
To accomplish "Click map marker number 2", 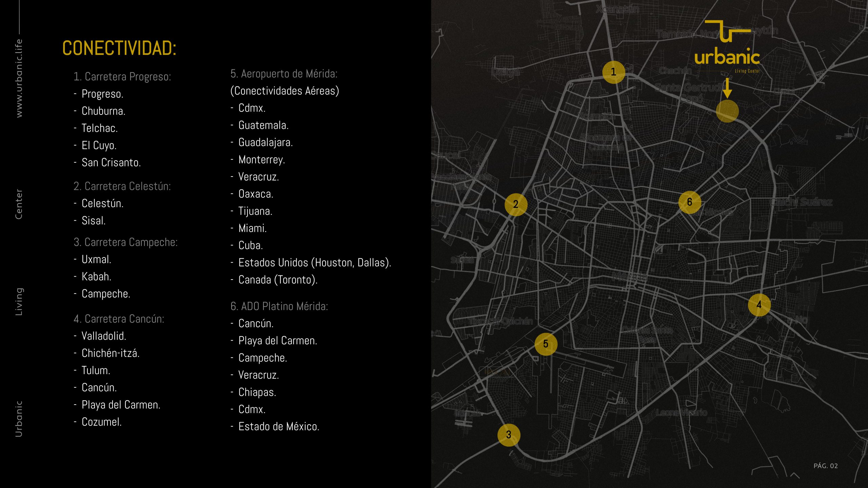I will point(516,204).
